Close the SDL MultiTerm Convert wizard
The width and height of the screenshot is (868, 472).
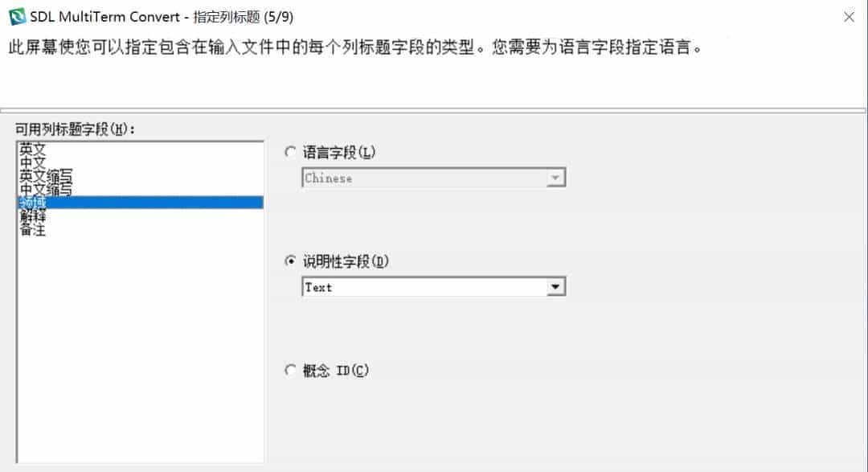point(849,15)
